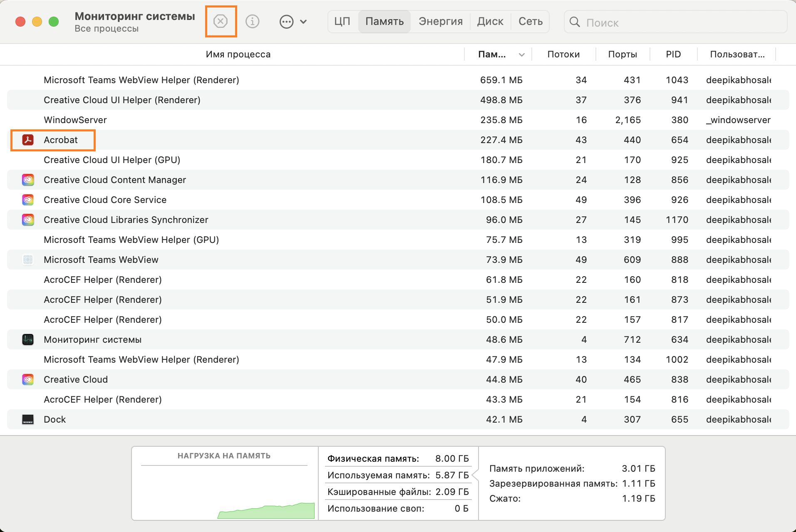Switch to the Энергия tab
Screen dimensions: 796x532
click(441, 21)
